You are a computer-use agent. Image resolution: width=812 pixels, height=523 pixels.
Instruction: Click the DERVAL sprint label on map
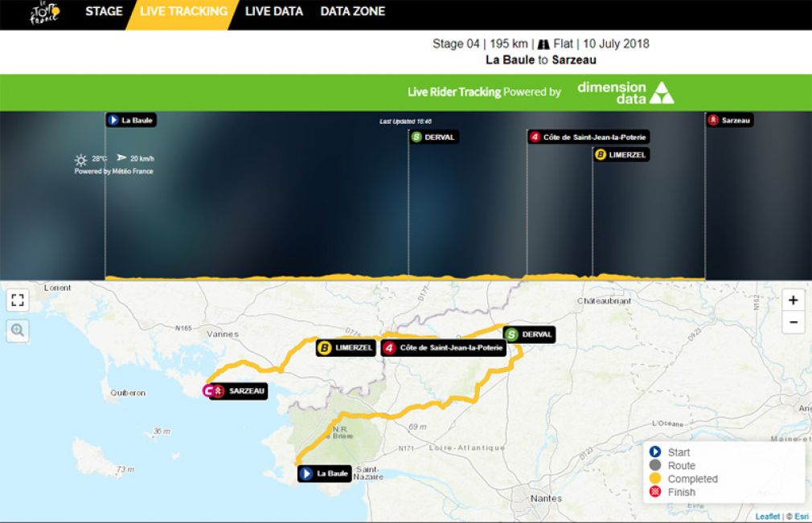pyautogui.click(x=529, y=334)
